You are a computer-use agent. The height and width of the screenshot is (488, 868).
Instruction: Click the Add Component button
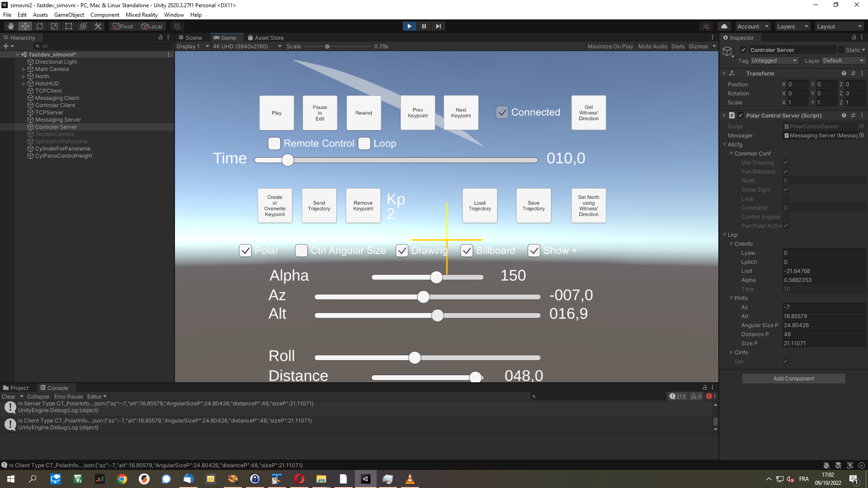[793, 379]
